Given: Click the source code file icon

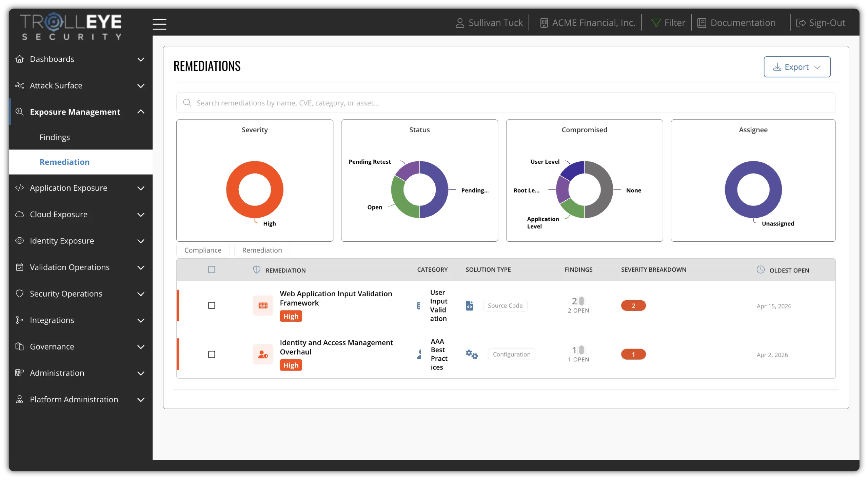Looking at the screenshot, I should click(x=470, y=305).
